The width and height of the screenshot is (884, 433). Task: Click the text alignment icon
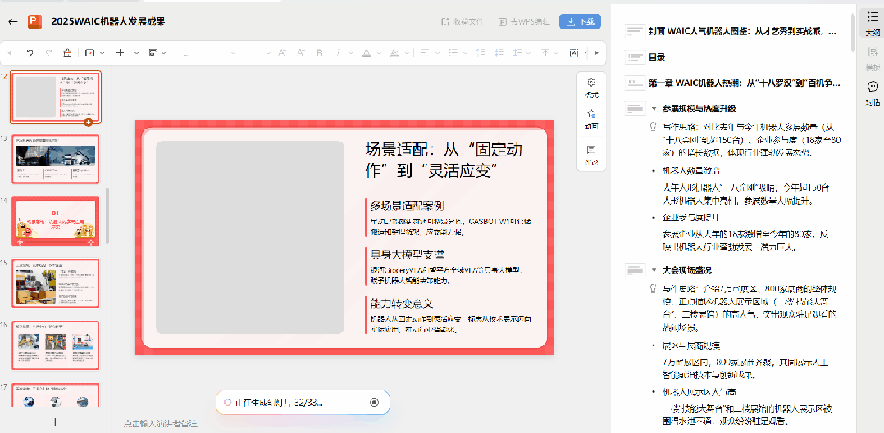tap(424, 53)
